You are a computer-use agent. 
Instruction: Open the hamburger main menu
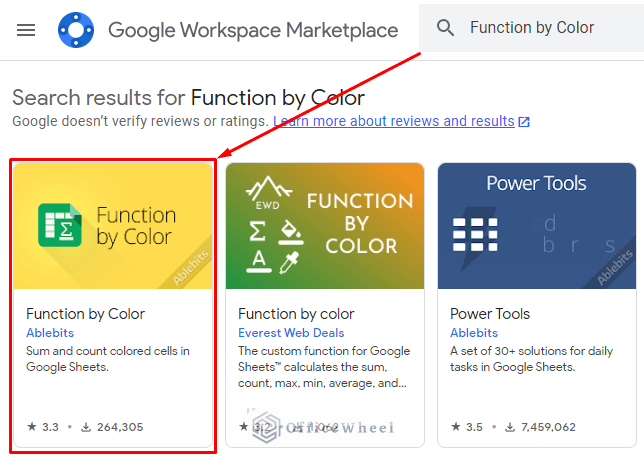point(26,30)
